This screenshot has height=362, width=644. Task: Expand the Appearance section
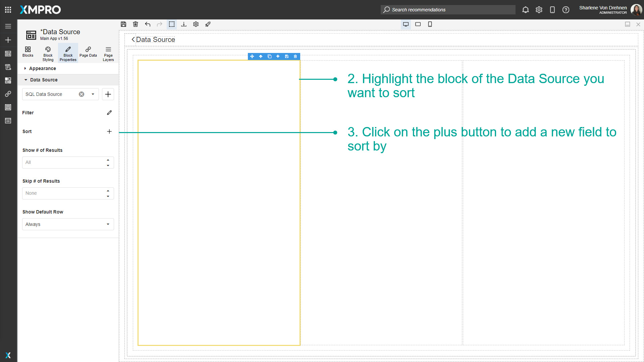[x=42, y=68]
